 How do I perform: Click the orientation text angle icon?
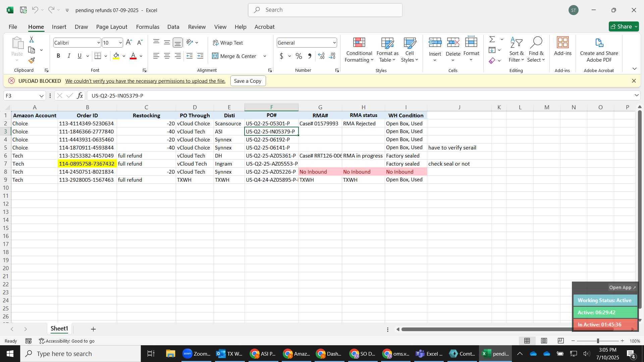tap(190, 43)
